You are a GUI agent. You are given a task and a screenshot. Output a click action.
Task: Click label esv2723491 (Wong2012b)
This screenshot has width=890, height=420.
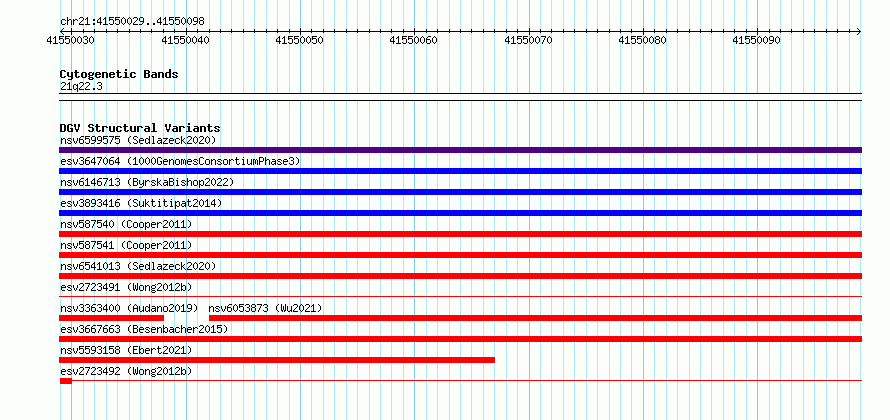[126, 287]
